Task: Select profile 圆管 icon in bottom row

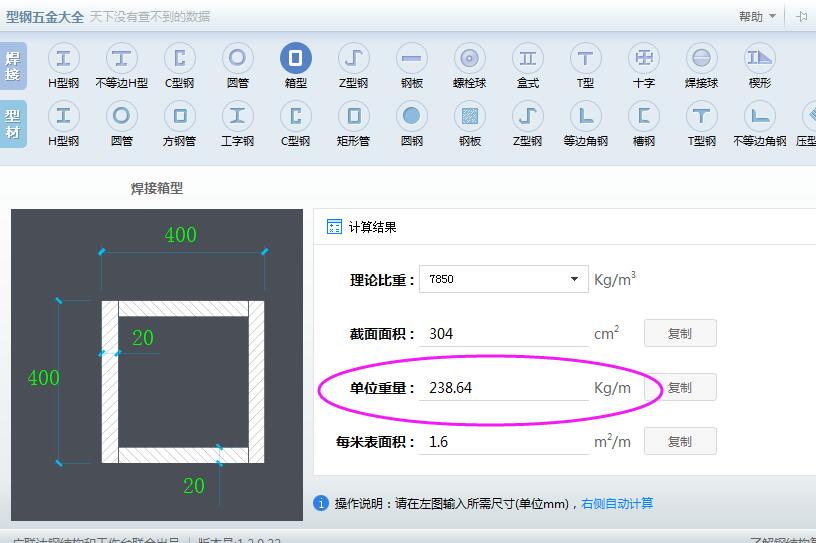Action: (121, 116)
